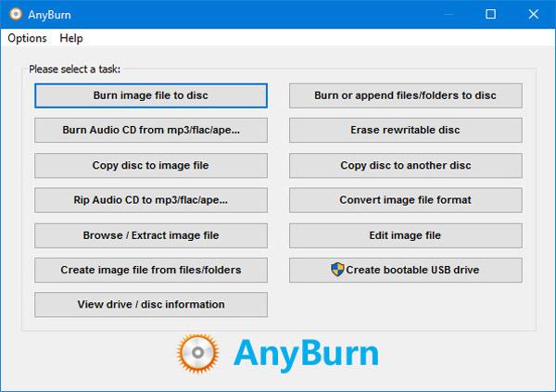Maximize the AnyBurn window
This screenshot has height=392, width=556.
point(490,14)
